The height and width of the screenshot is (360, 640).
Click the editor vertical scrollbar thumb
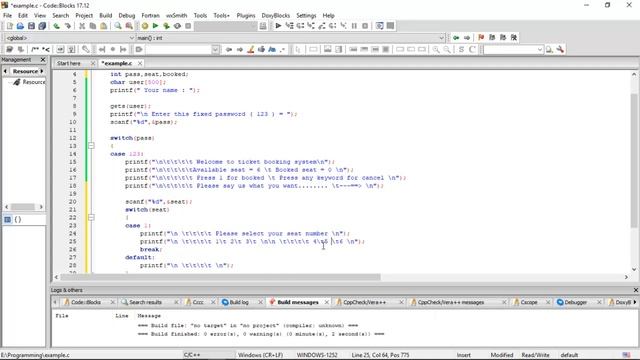click(634, 160)
